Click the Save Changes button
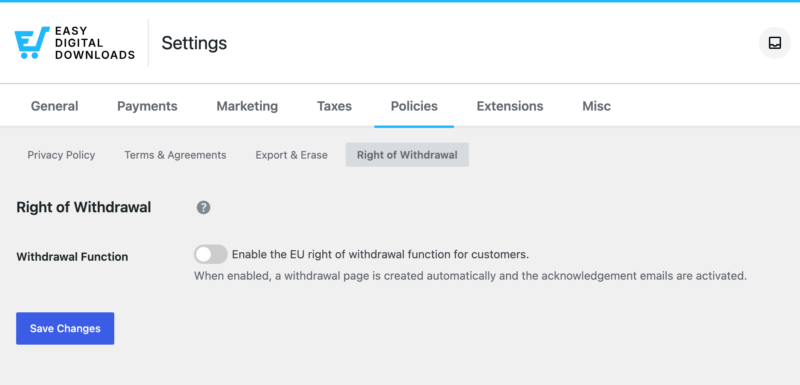Image resolution: width=800 pixels, height=385 pixels. tap(65, 328)
